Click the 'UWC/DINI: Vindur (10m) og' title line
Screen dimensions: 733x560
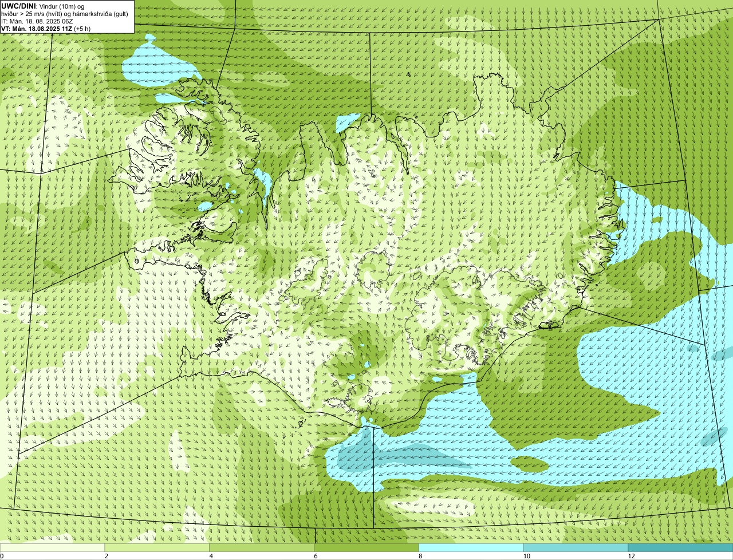[x=43, y=6]
